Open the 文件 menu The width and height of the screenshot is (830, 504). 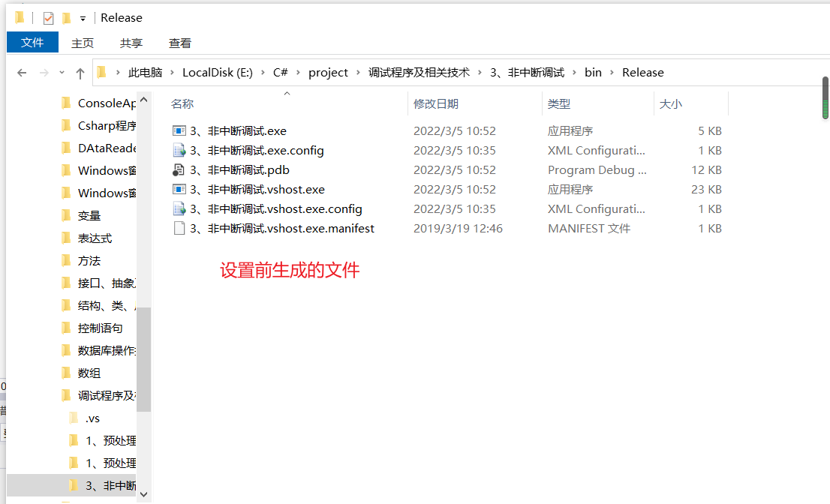32,43
